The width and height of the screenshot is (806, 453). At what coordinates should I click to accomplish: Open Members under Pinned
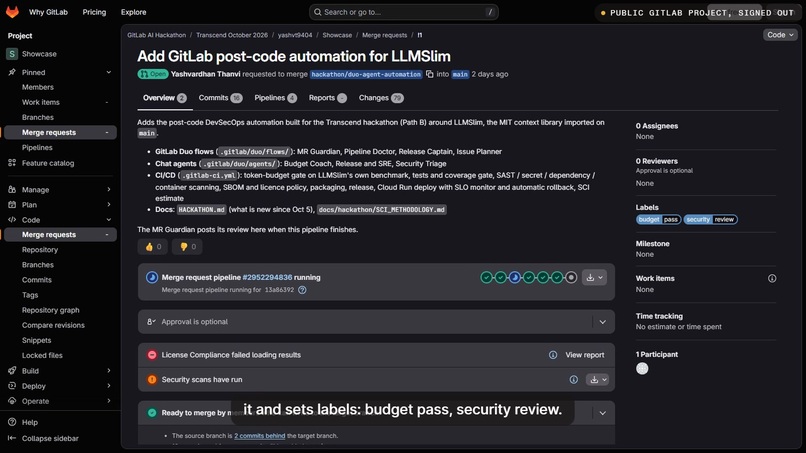coord(38,87)
